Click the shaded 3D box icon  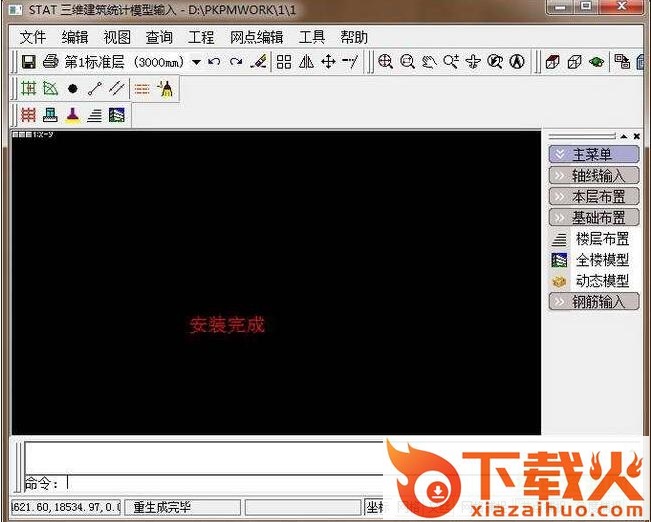pyautogui.click(x=553, y=62)
